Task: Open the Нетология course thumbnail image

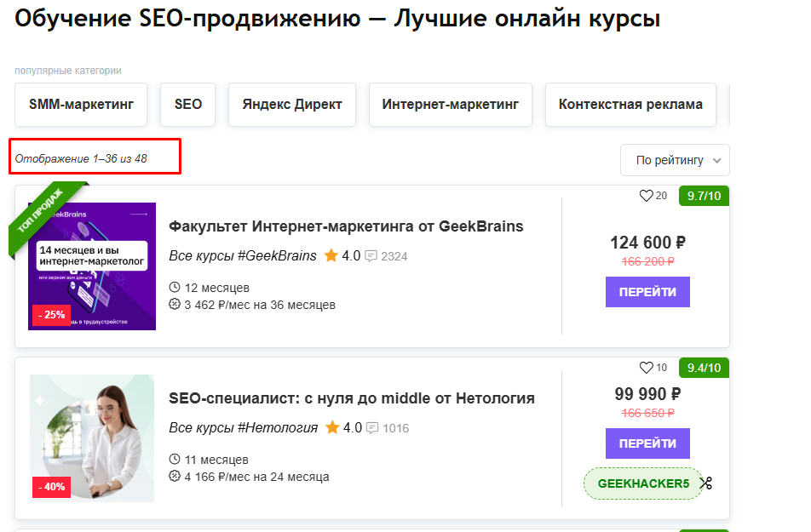Action: coord(92,438)
